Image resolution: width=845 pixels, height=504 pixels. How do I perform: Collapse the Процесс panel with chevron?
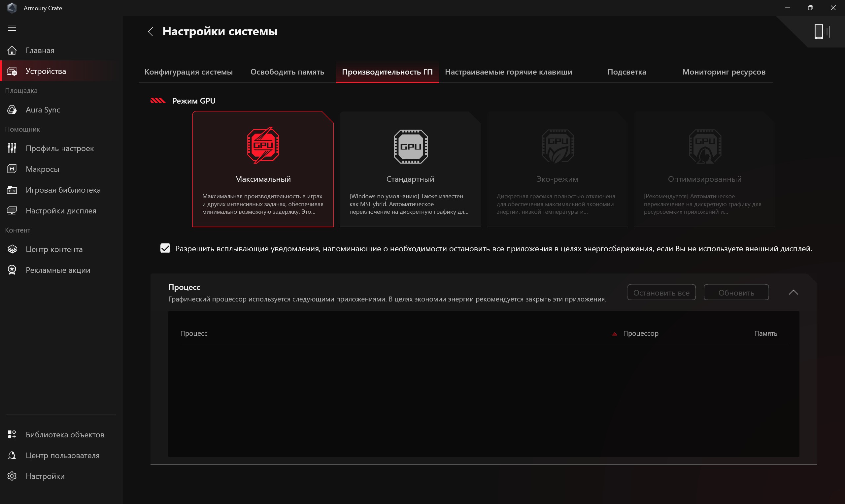(x=793, y=293)
